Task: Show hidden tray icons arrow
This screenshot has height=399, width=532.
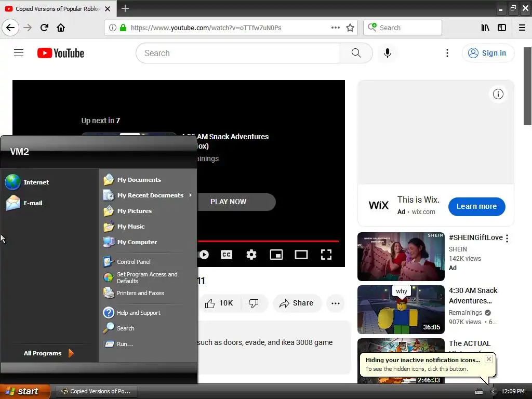Action: pos(493,392)
